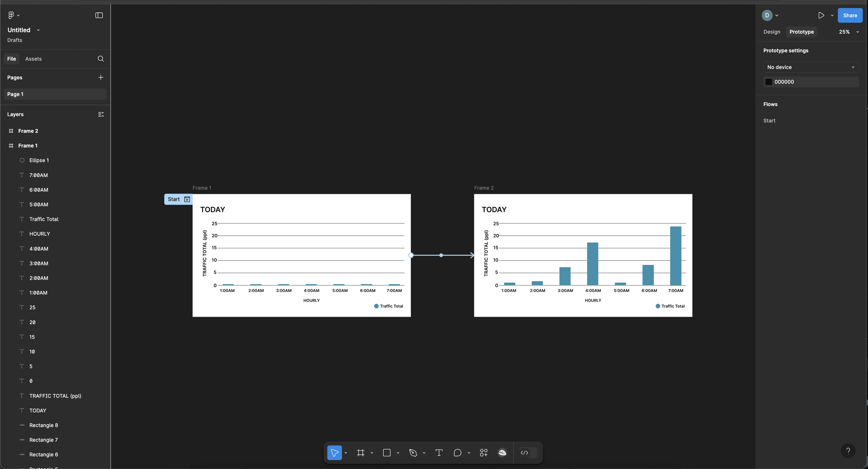Click the user avatar D
This screenshot has width=868, height=469.
point(767,15)
